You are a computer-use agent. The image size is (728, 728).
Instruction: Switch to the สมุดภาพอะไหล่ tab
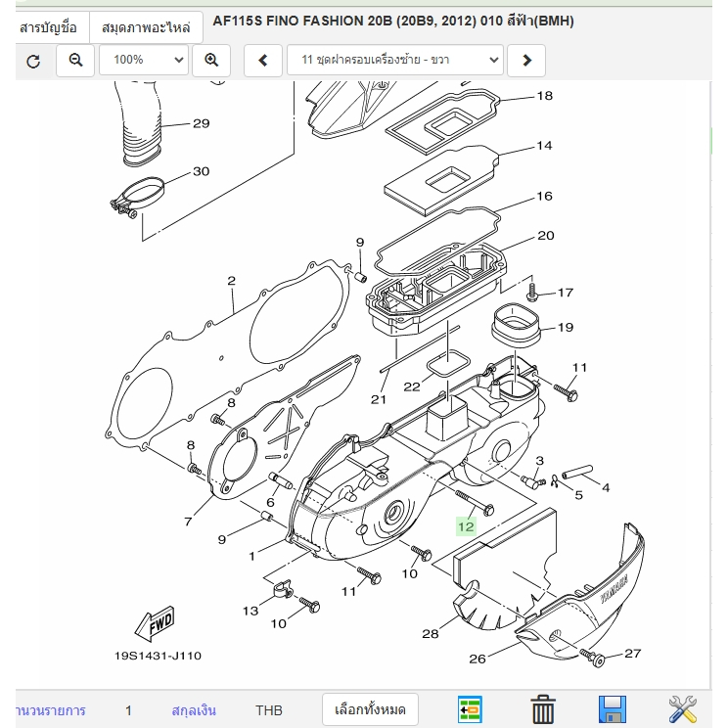point(146,26)
